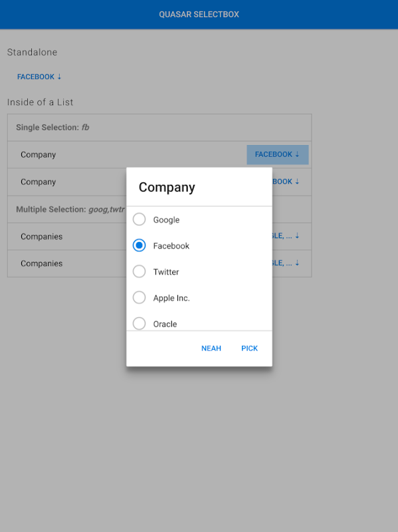Open the highlighted FACEBOOK select in Company row

[x=277, y=155]
